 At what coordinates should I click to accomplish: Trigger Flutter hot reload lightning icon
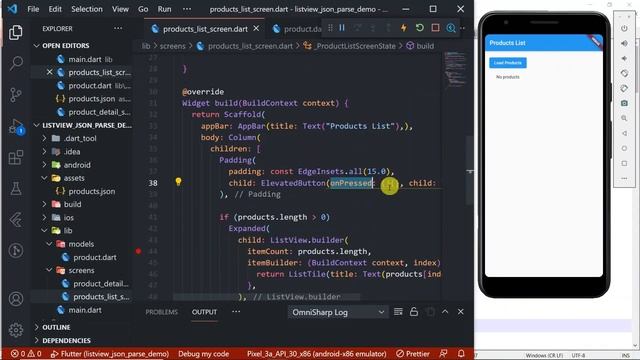click(x=404, y=28)
